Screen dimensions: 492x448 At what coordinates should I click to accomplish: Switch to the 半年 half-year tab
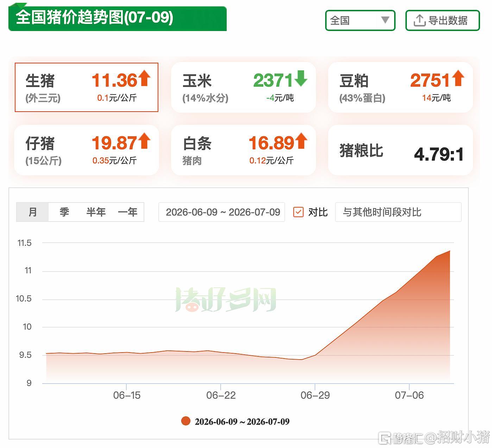pos(96,212)
